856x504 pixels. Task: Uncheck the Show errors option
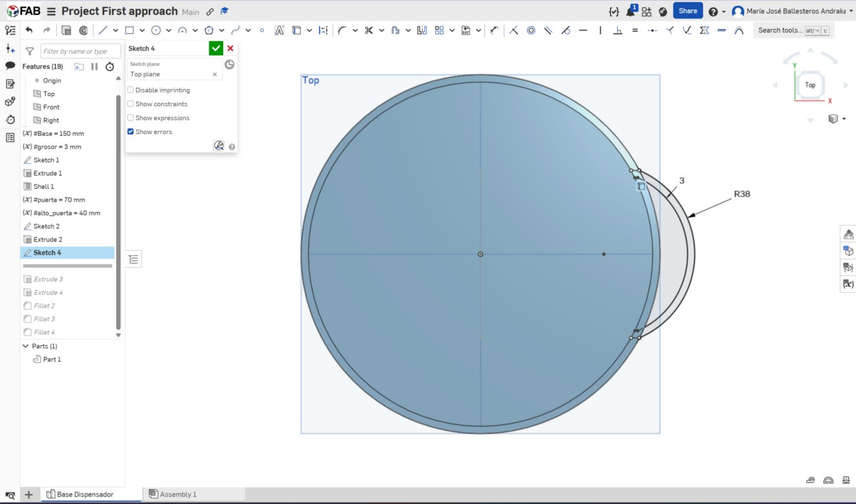tap(130, 131)
